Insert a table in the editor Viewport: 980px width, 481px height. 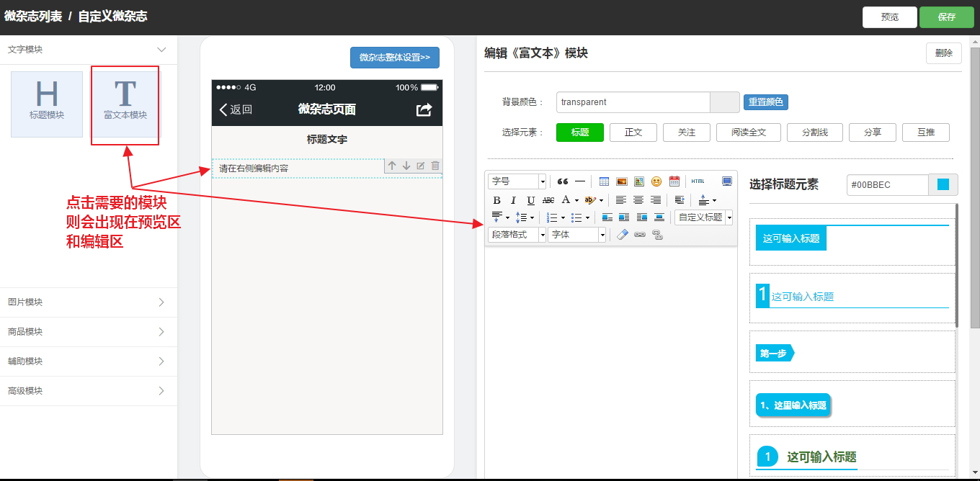pyautogui.click(x=604, y=181)
